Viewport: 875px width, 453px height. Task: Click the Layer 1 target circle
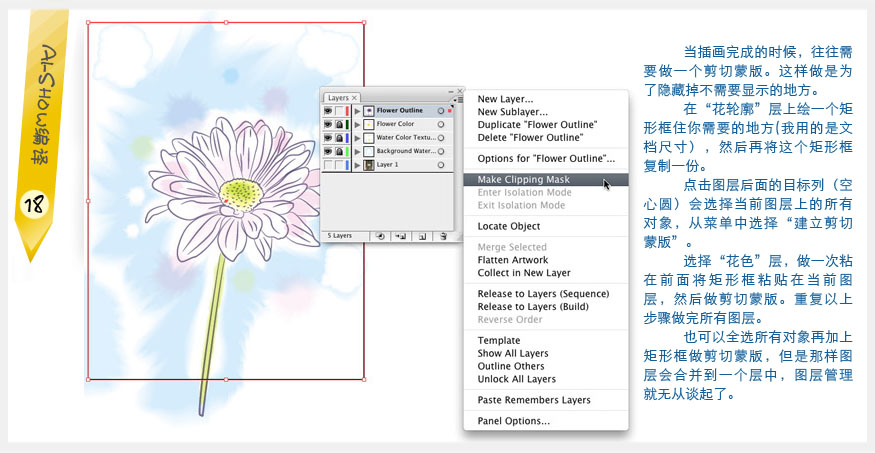coord(441,165)
